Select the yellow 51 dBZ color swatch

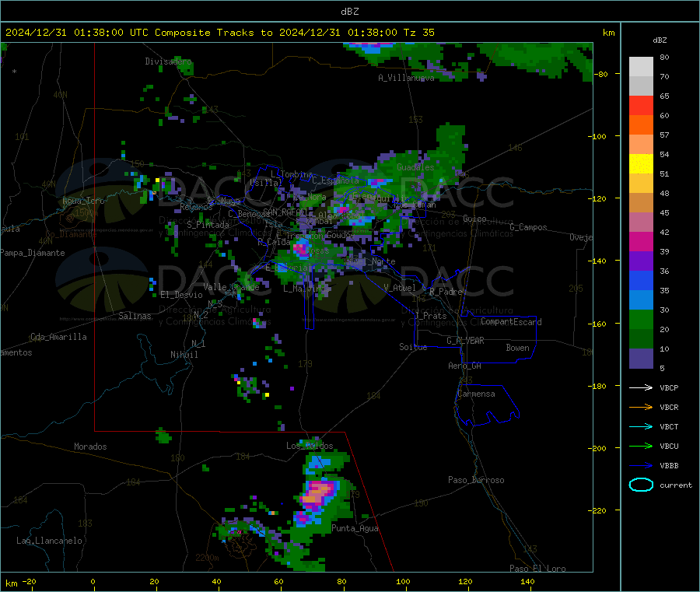641,164
